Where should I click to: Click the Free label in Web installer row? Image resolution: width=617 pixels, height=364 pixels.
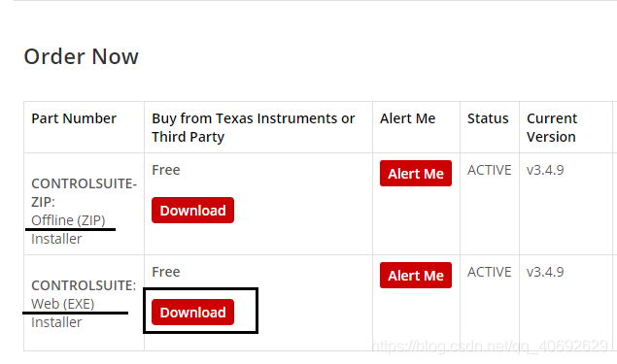pyautogui.click(x=166, y=272)
